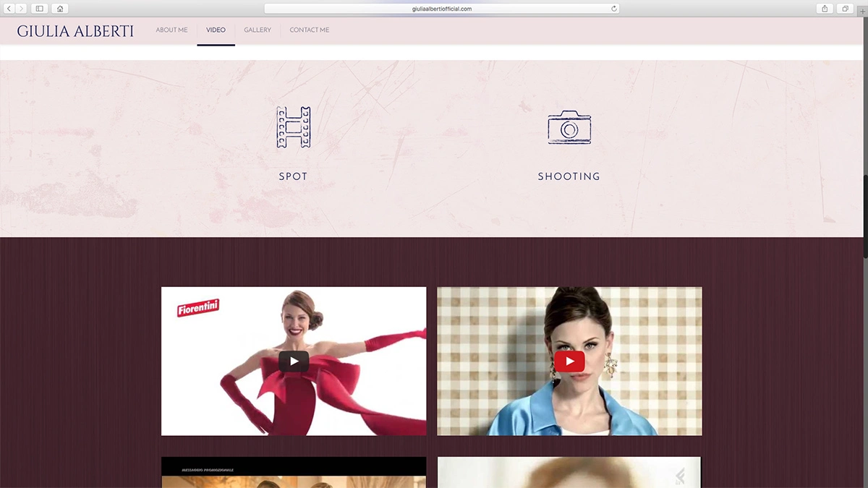Open the blonde woman video thumbnail
Screen dimensions: 868x488
pos(569,472)
